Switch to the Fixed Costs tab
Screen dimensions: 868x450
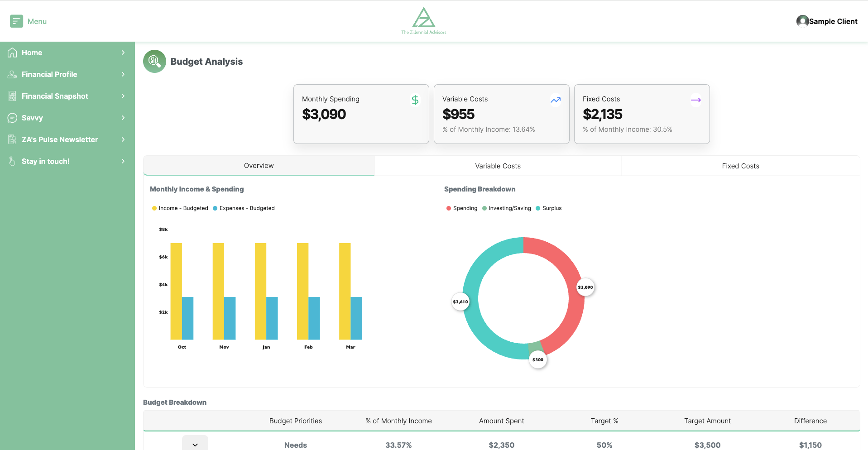click(740, 166)
